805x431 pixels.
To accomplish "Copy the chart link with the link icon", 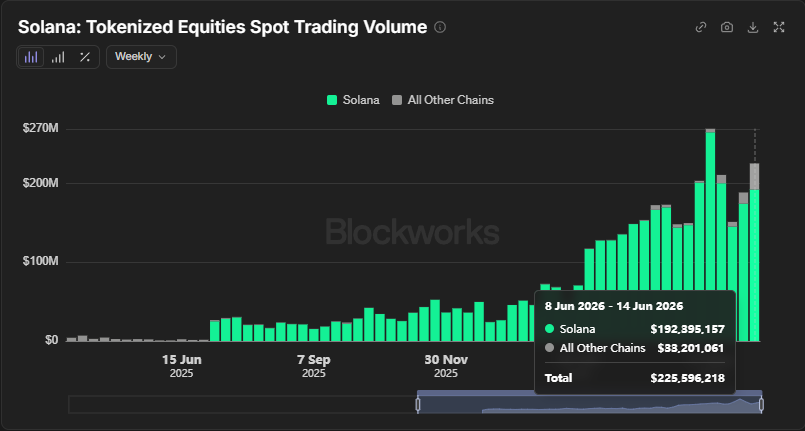I will [x=701, y=27].
